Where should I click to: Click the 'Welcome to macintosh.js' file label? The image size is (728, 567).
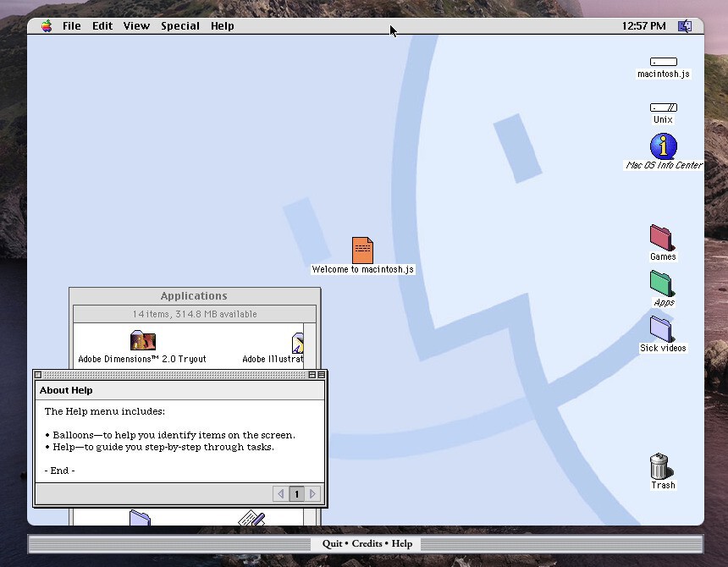(362, 270)
